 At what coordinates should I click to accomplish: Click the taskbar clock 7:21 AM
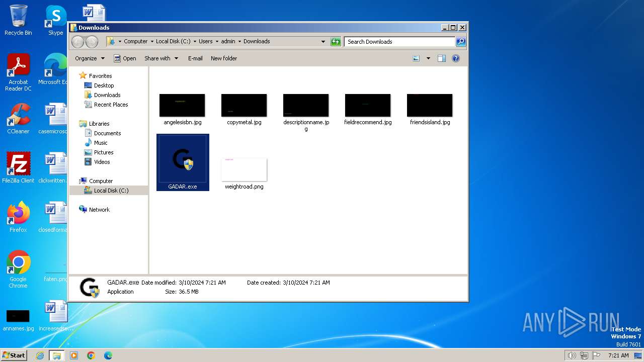[x=618, y=355]
